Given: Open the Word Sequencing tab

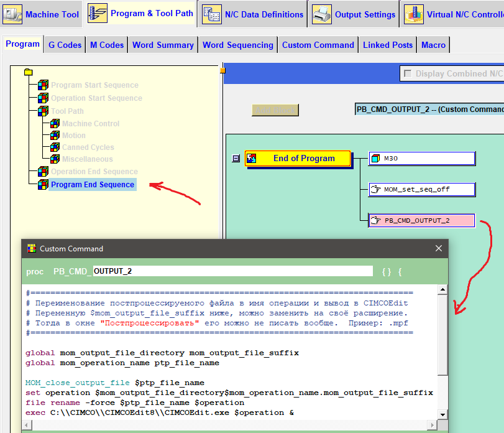Looking at the screenshot, I should pyautogui.click(x=237, y=45).
